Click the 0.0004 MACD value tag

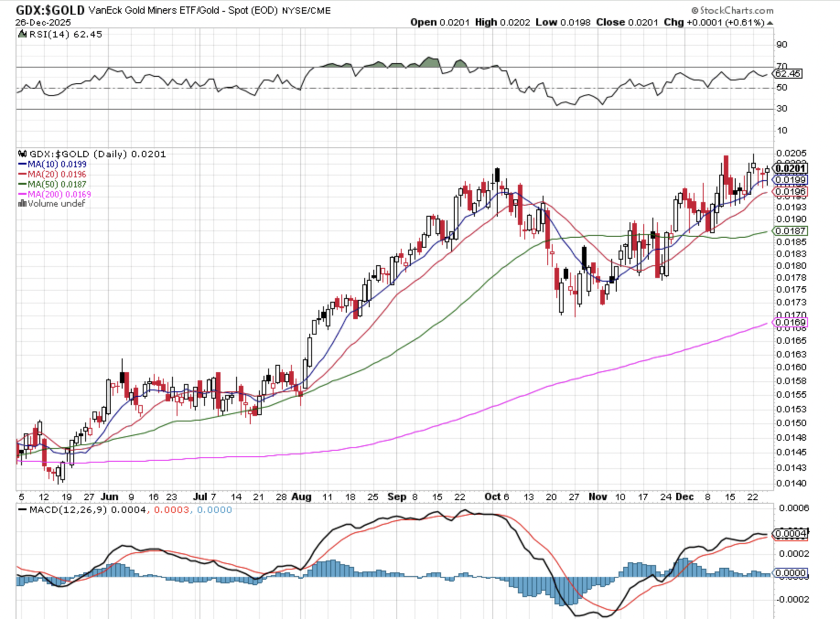791,534
